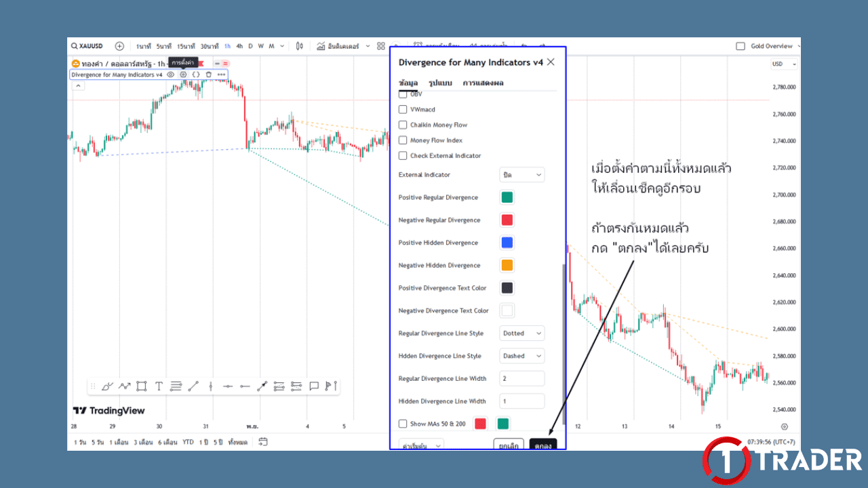Switch to the รูปแบบ style tab

(x=440, y=83)
